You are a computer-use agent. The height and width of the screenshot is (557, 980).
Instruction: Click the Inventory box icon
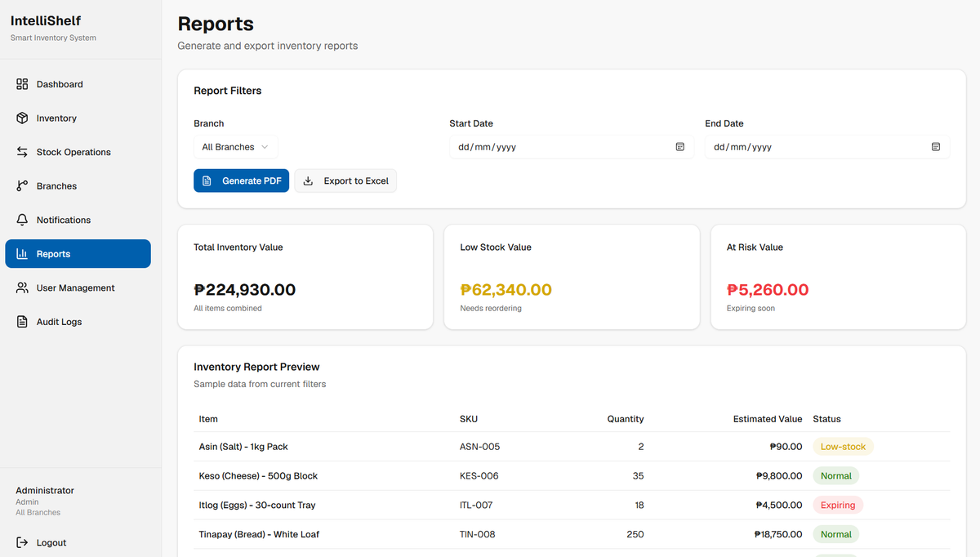22,118
